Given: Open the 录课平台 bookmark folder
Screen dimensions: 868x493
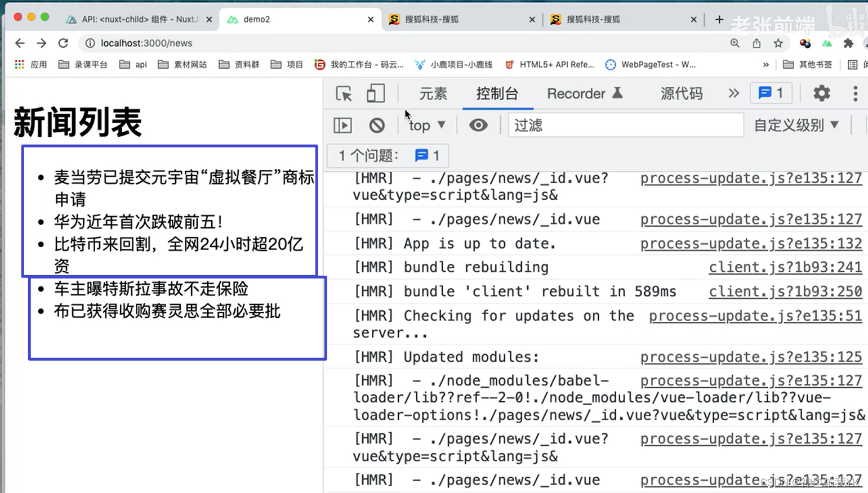Looking at the screenshot, I should pyautogui.click(x=83, y=65).
